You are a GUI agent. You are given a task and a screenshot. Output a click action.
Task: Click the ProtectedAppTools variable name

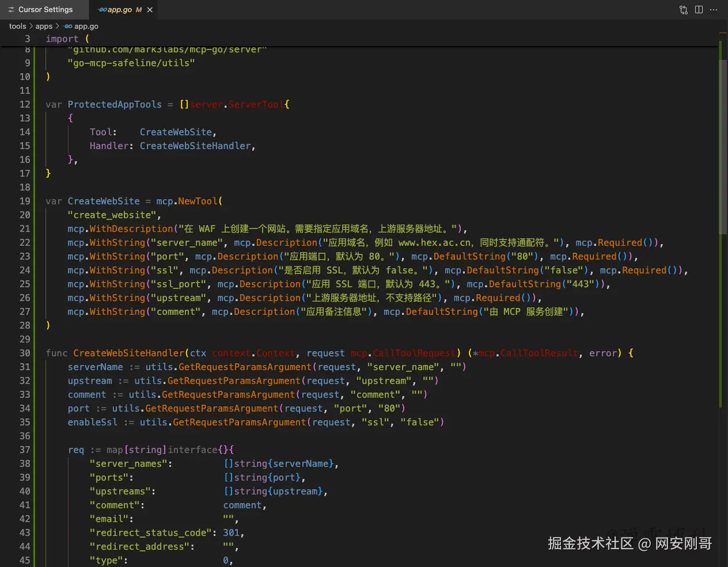[115, 105]
